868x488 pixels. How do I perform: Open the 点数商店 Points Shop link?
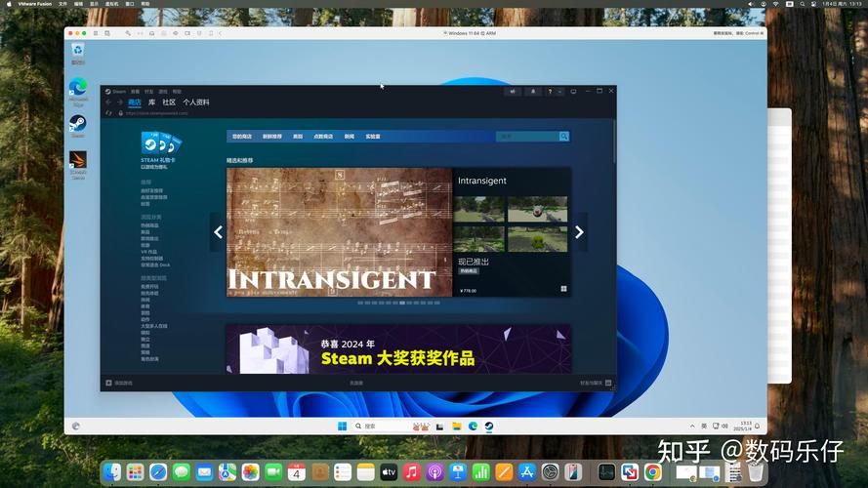pos(323,136)
